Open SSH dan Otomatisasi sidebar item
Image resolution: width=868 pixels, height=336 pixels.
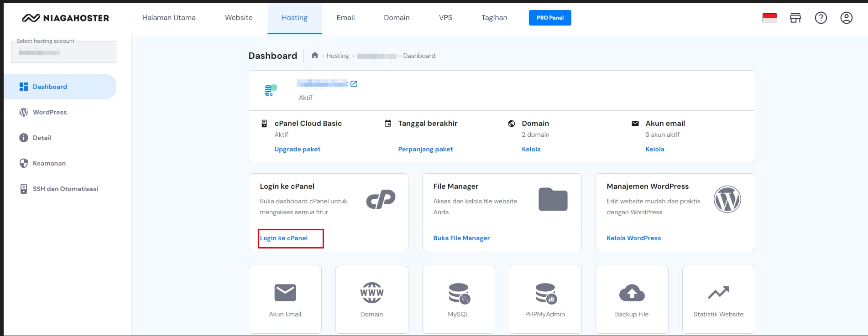[65, 189]
